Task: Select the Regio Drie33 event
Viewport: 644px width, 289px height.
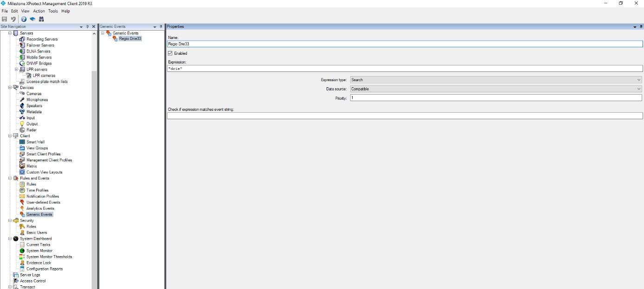Action: click(129, 39)
